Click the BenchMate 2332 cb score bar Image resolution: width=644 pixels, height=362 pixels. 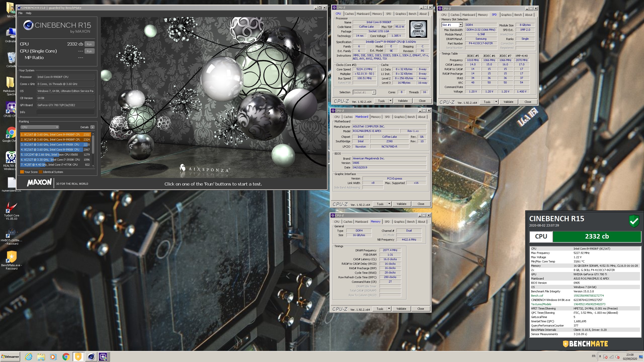tap(597, 236)
